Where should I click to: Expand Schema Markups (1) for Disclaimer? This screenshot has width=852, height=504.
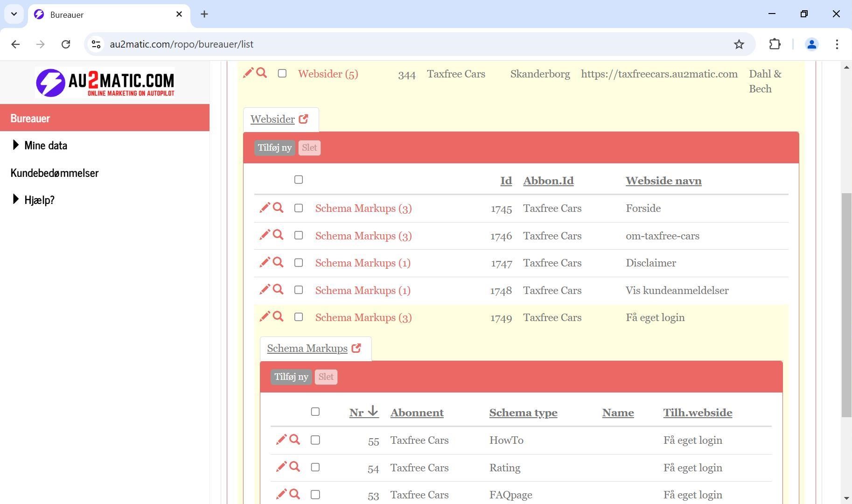pos(363,263)
